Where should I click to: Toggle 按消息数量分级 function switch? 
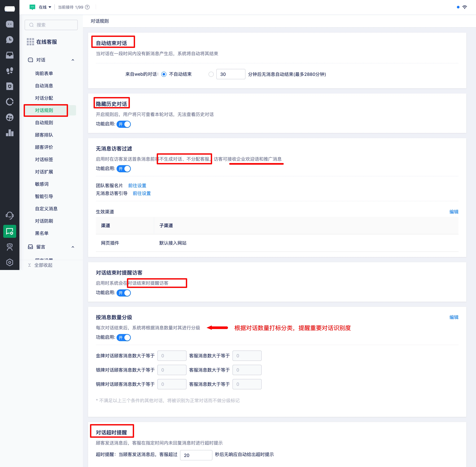click(124, 337)
